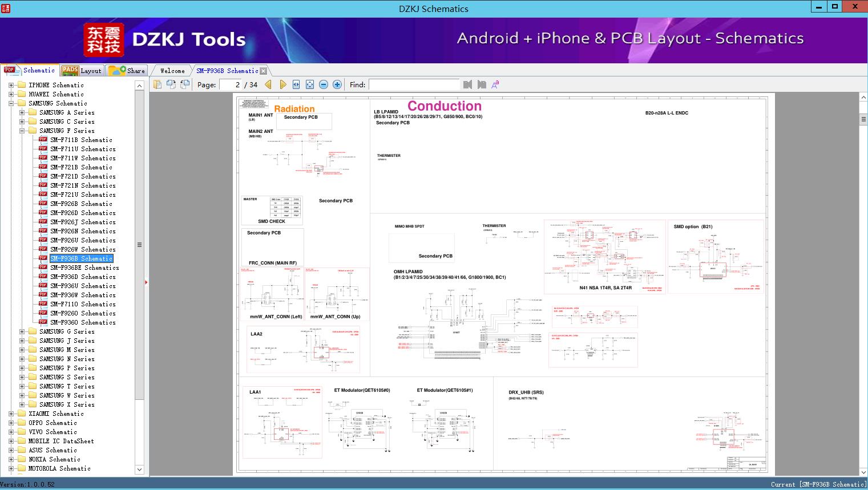Zoom in with the plus icon

click(x=337, y=84)
